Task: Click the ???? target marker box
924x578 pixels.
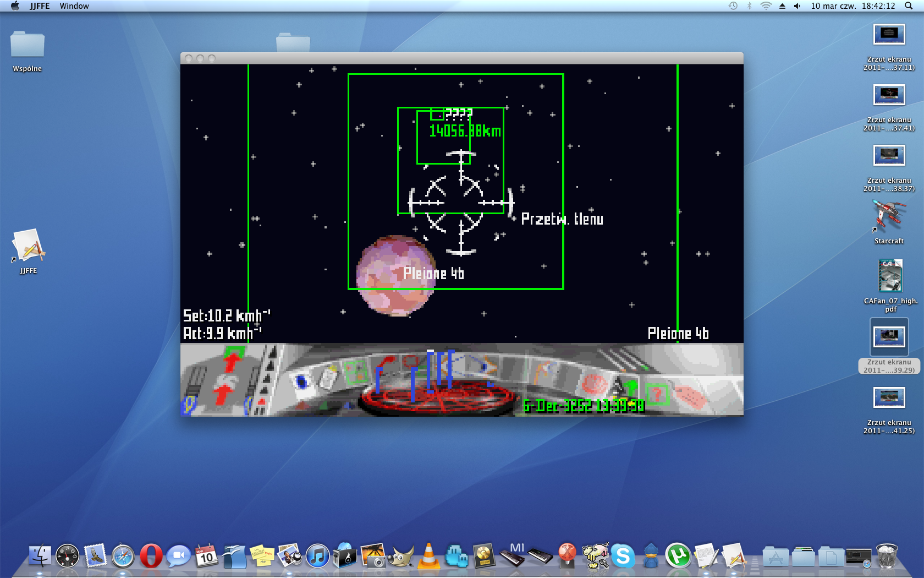Action: (437, 114)
